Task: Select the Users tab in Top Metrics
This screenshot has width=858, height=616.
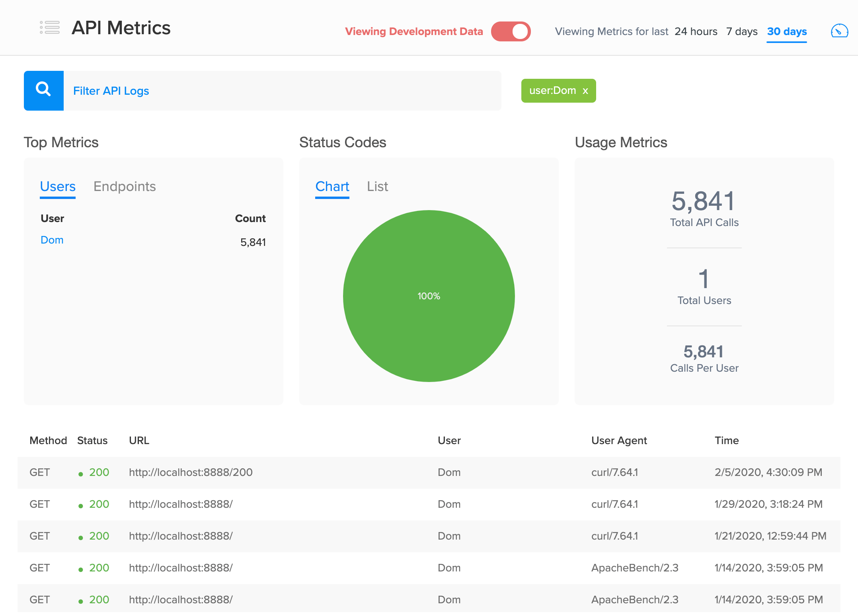Action: pyautogui.click(x=57, y=186)
